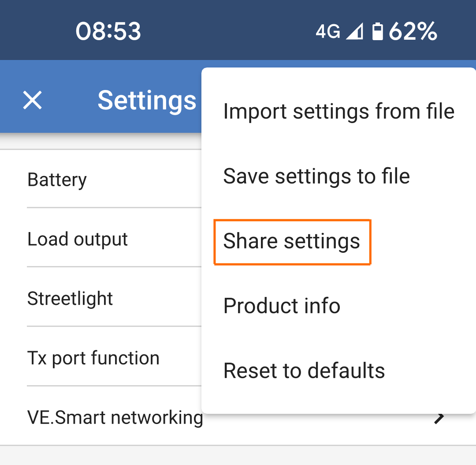Tap the Settings title in the header
476x465 pixels.
tap(147, 101)
